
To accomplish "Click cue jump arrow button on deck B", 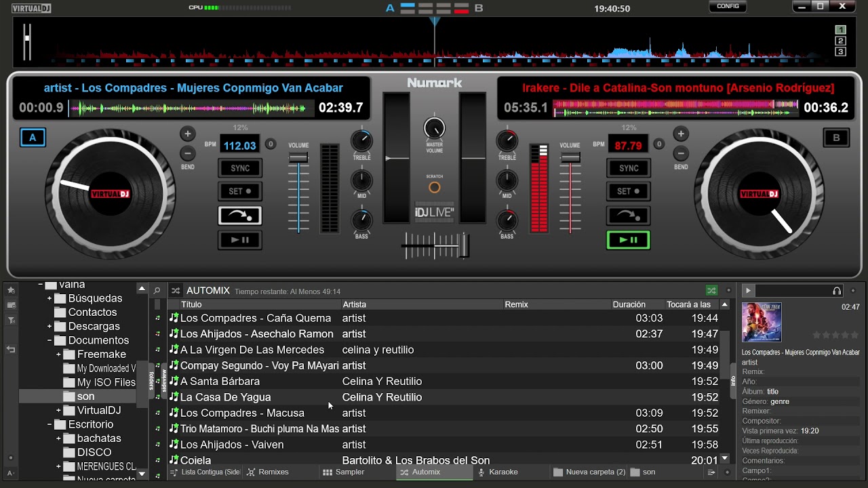I will tap(629, 216).
